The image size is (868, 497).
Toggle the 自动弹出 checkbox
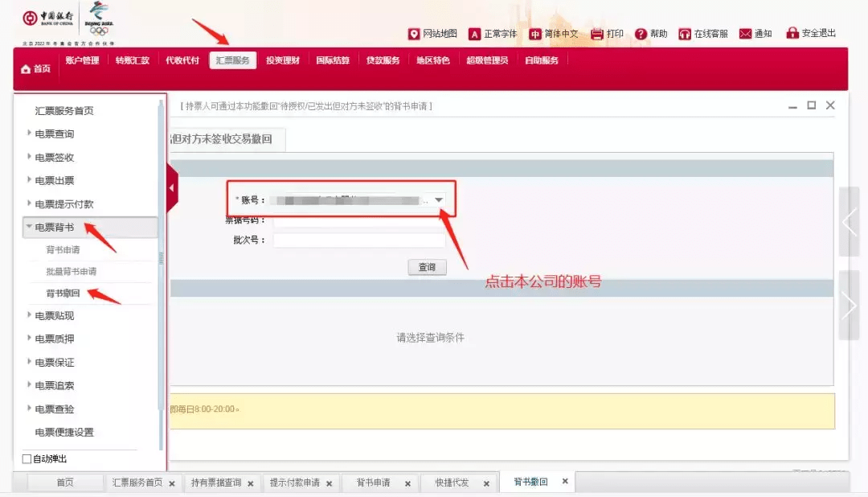tap(27, 458)
